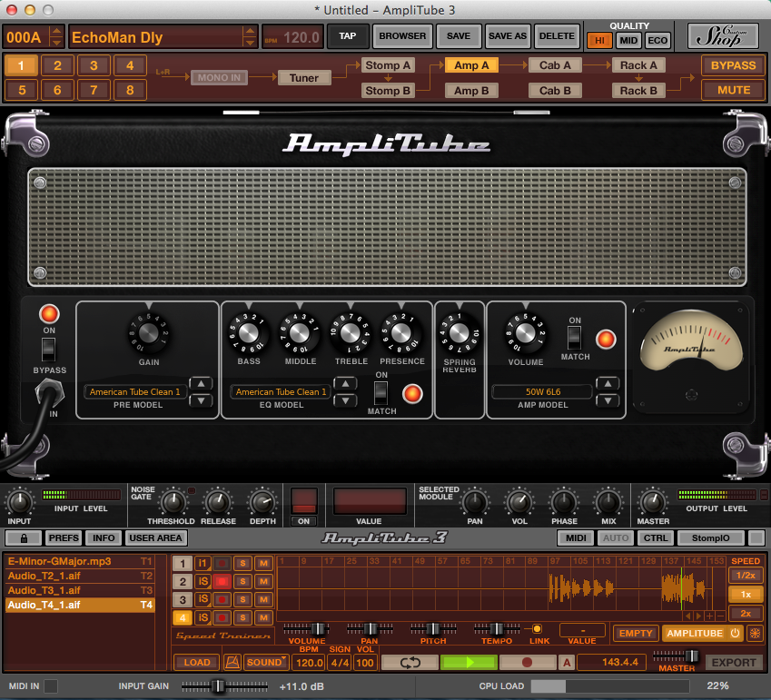Adjust the recorder MASTER slider

690,656
